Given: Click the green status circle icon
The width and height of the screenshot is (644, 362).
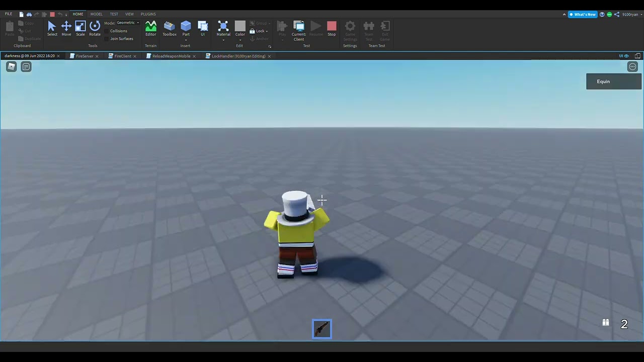Looking at the screenshot, I should coord(609,14).
